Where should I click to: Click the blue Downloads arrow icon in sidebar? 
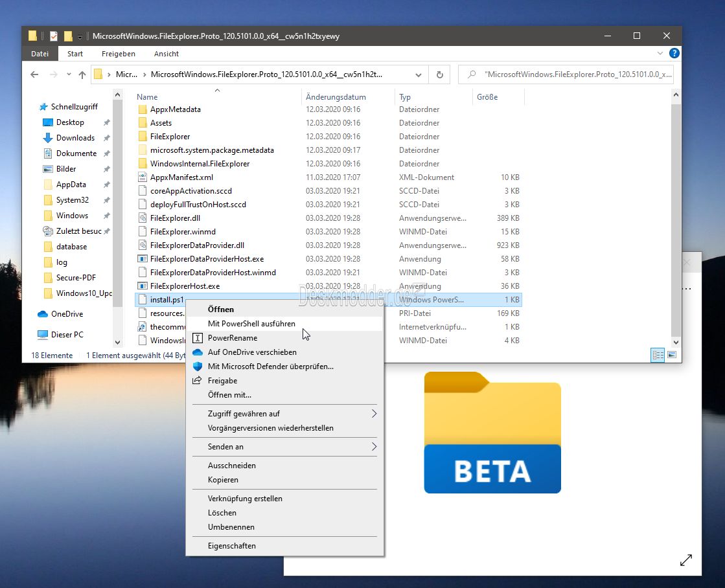coord(48,138)
